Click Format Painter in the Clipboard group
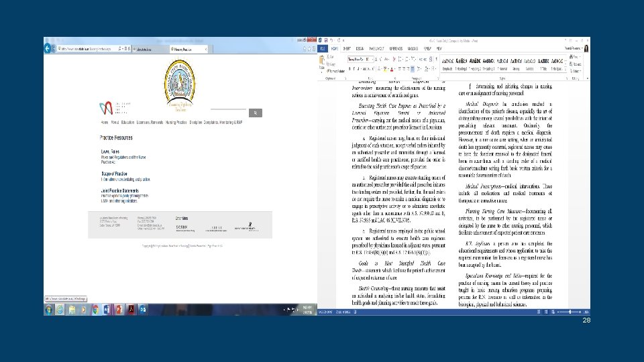Image resolution: width=644 pixels, height=362 pixels. coord(335,72)
